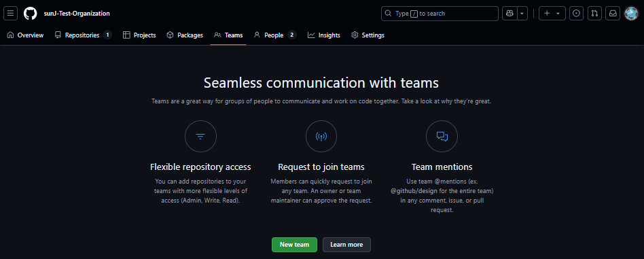Open sunJ-Test-Organization name link

click(77, 13)
